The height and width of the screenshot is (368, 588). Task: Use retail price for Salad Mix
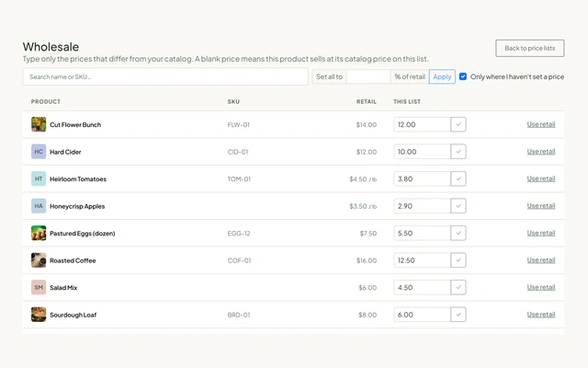click(x=541, y=287)
